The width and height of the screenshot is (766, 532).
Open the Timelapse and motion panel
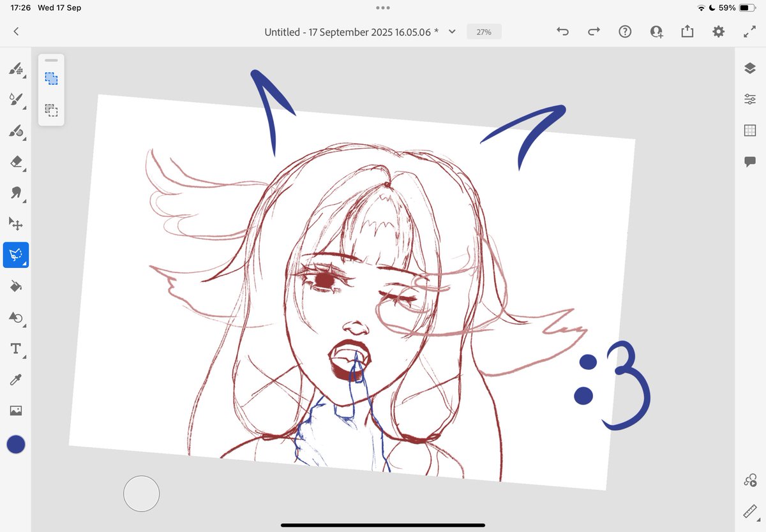(750, 481)
